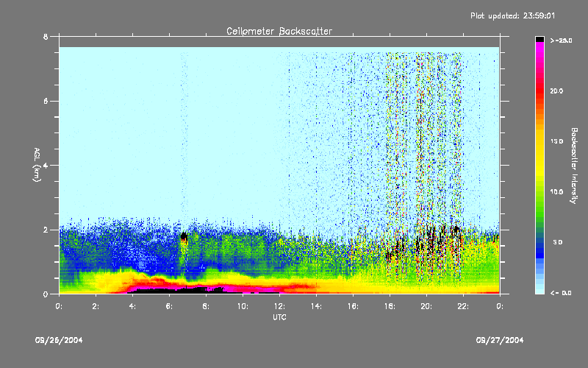
Task: Click the ">=25.0" colorbar maximum label
Action: pyautogui.click(x=561, y=40)
